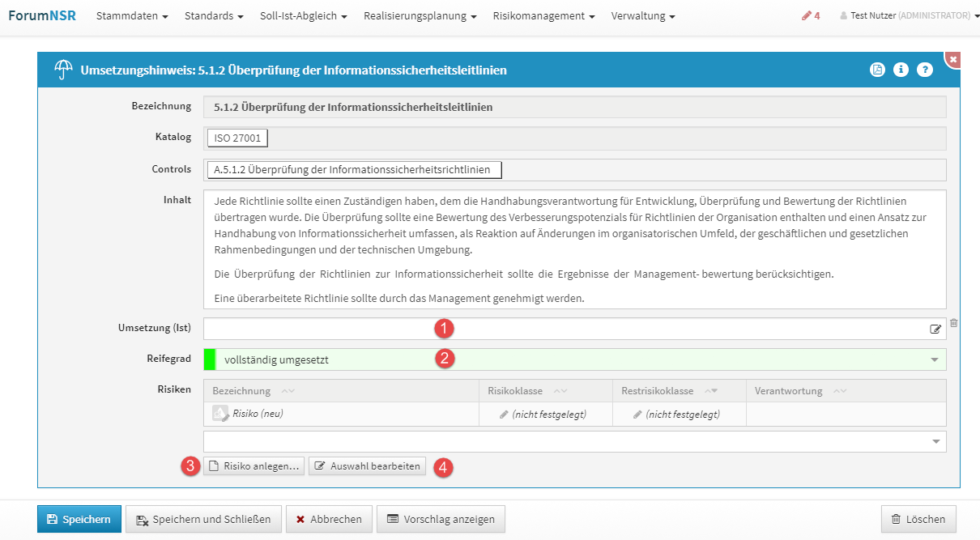
Task: Click Vorschlag anzeigen button
Action: point(441,519)
